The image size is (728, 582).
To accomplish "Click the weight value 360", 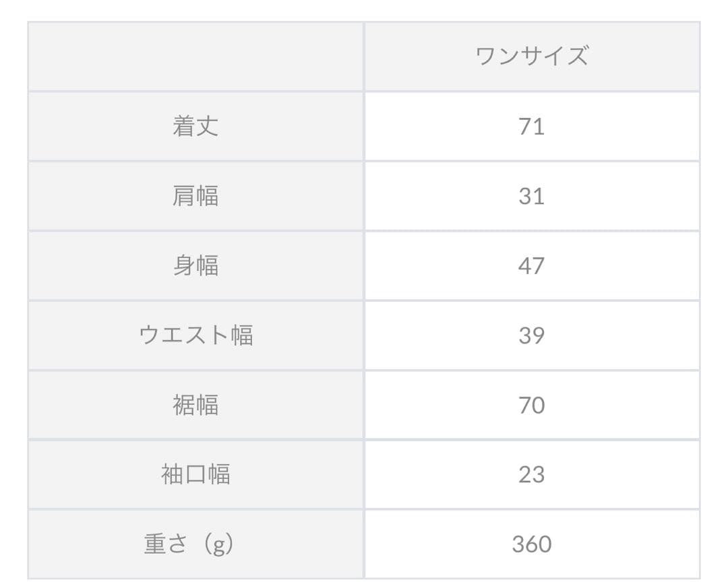I will (x=531, y=544).
